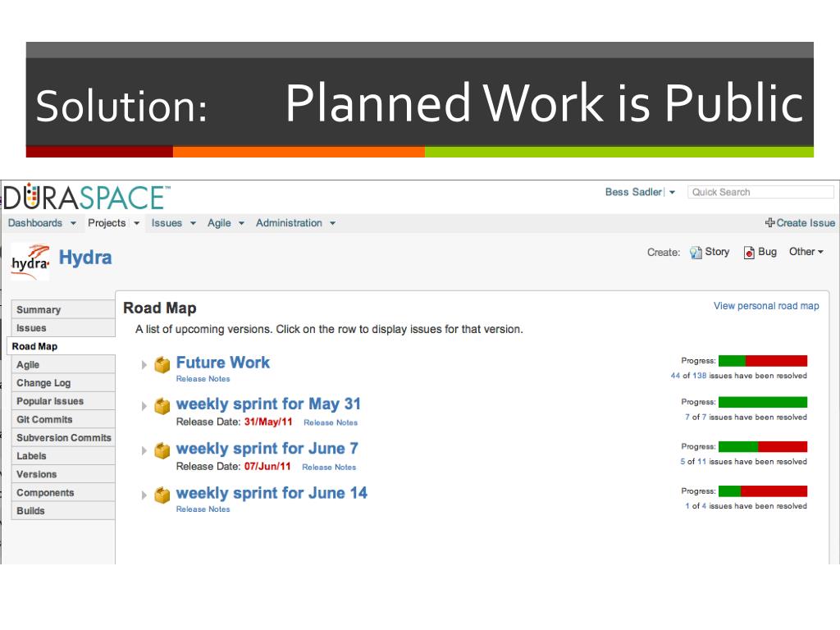Image resolution: width=840 pixels, height=630 pixels.
Task: Expand weekly sprint for June 14 row
Action: tap(144, 495)
